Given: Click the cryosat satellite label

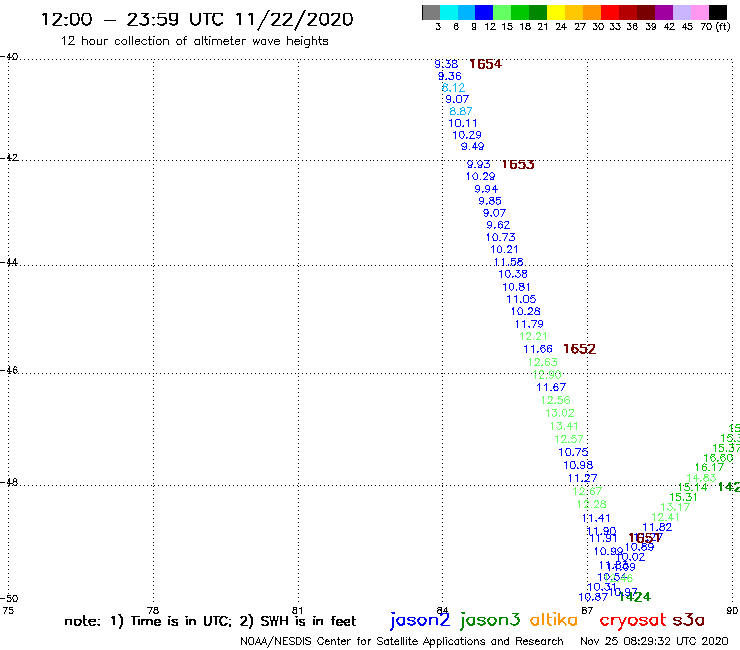Looking at the screenshot, I should tap(633, 621).
